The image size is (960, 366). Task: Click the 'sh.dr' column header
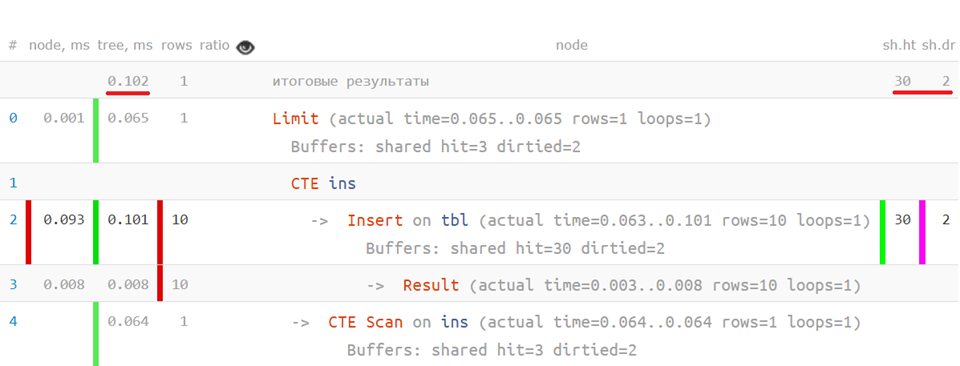(x=939, y=45)
